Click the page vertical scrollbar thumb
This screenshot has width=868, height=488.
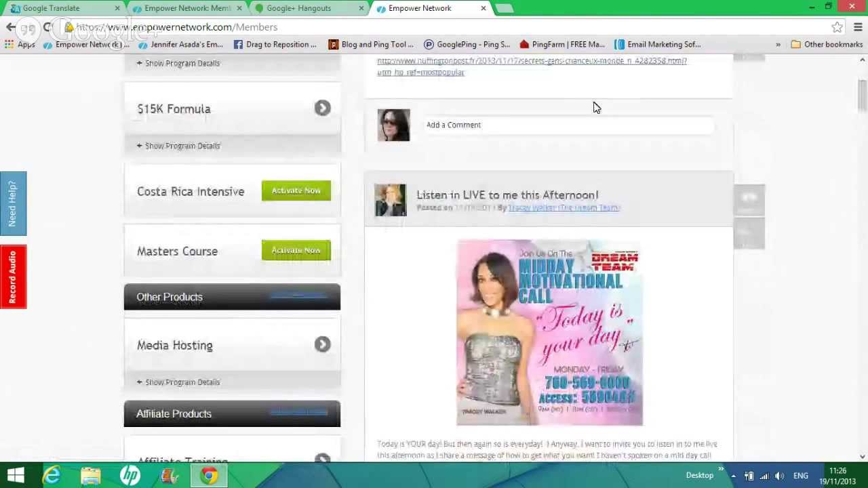(x=862, y=96)
